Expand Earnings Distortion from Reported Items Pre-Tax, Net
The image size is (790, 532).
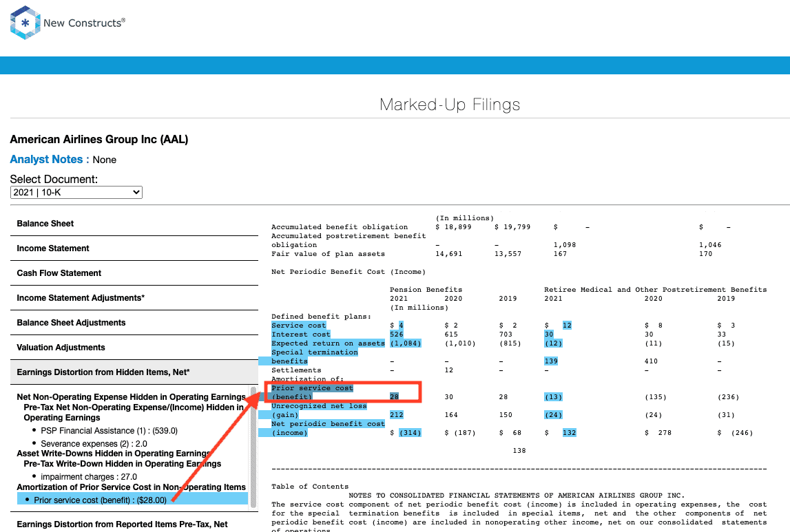[x=123, y=524]
